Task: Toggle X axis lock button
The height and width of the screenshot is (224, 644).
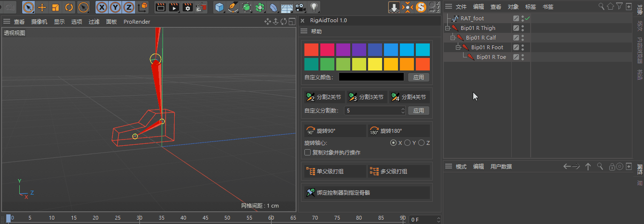Action: pyautogui.click(x=102, y=7)
